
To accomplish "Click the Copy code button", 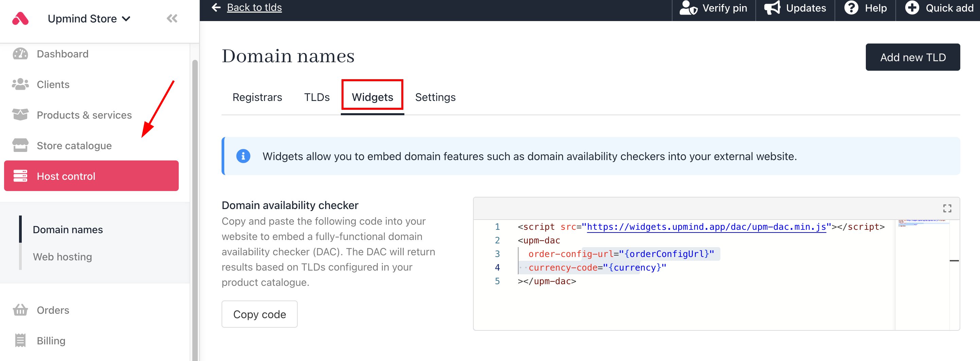I will 260,314.
